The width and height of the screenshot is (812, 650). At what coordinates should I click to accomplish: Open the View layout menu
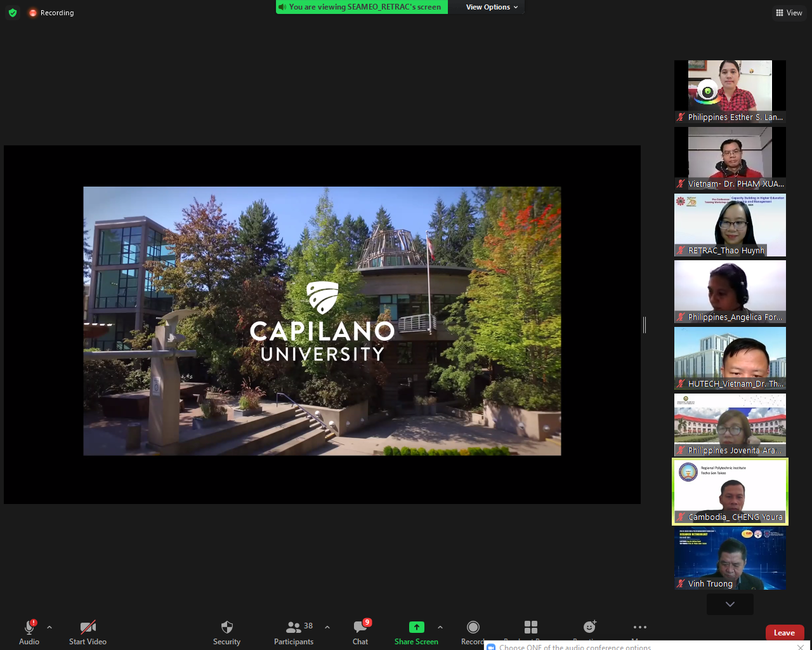pos(789,13)
